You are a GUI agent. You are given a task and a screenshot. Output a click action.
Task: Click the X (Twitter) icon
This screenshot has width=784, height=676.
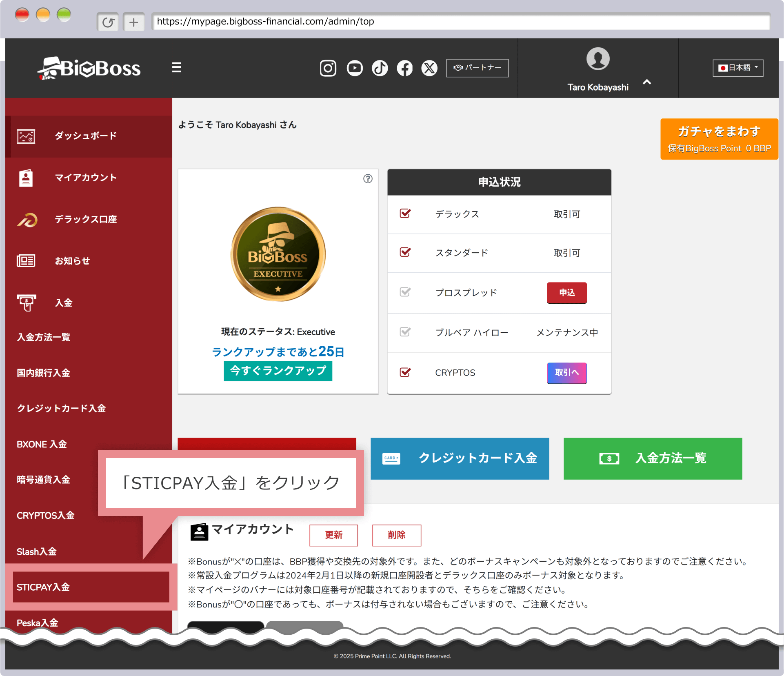[429, 68]
